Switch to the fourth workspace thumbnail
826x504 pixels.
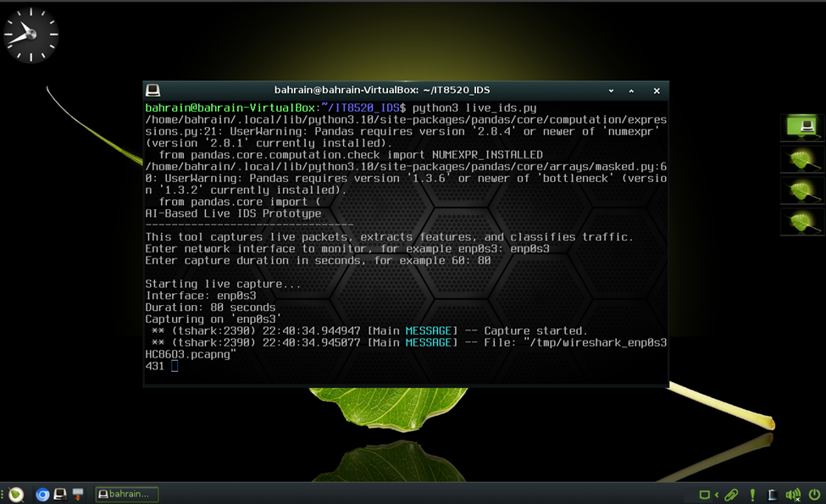(801, 222)
